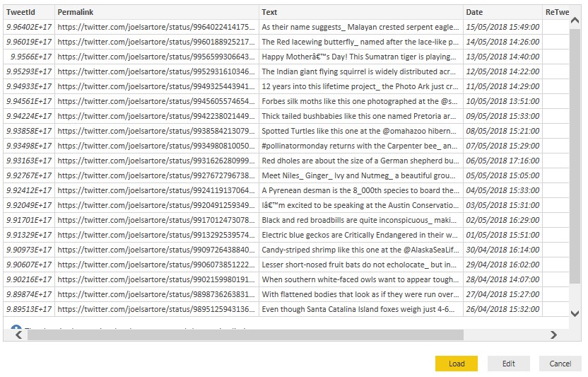Click the Pyrenean desman text cell
The width and height of the screenshot is (588, 377).
click(360, 190)
